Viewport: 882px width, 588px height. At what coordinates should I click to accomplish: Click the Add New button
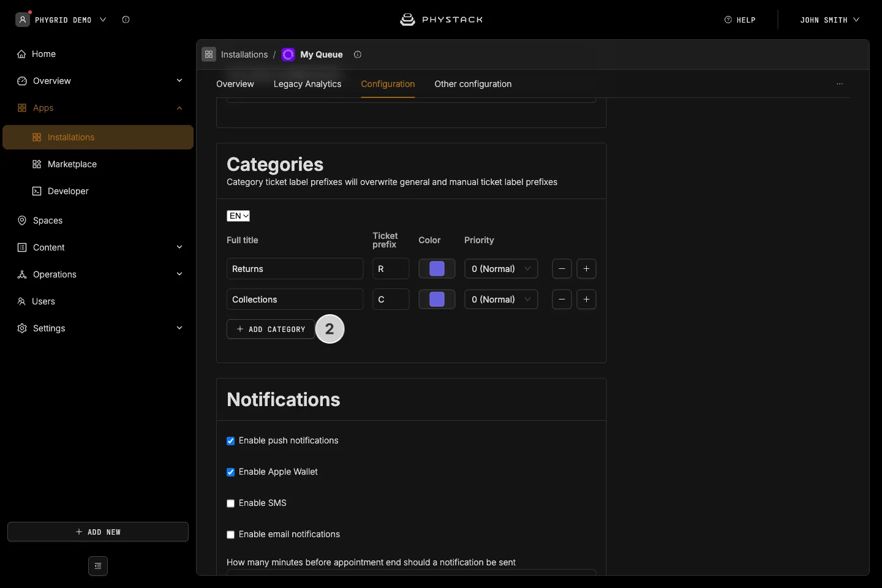[x=98, y=532]
